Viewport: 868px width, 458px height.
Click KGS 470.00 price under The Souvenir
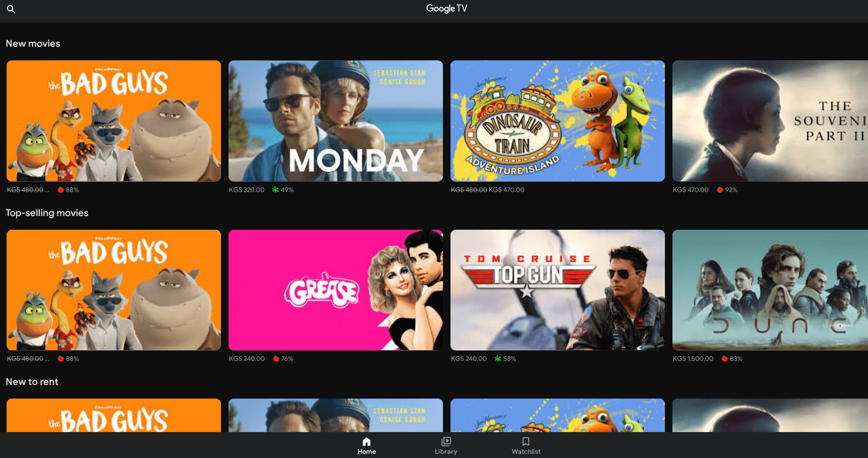[x=690, y=190]
